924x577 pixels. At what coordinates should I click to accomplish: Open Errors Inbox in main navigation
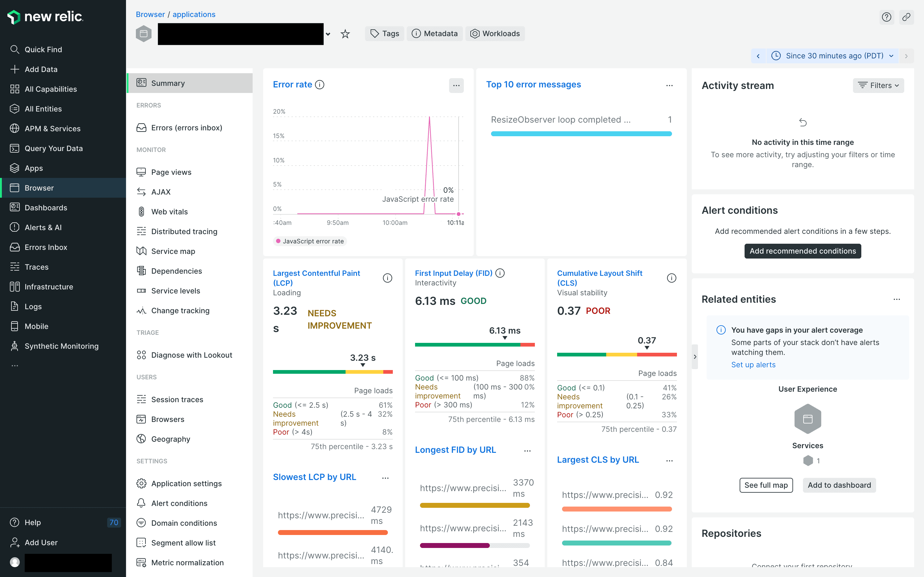click(x=39, y=247)
